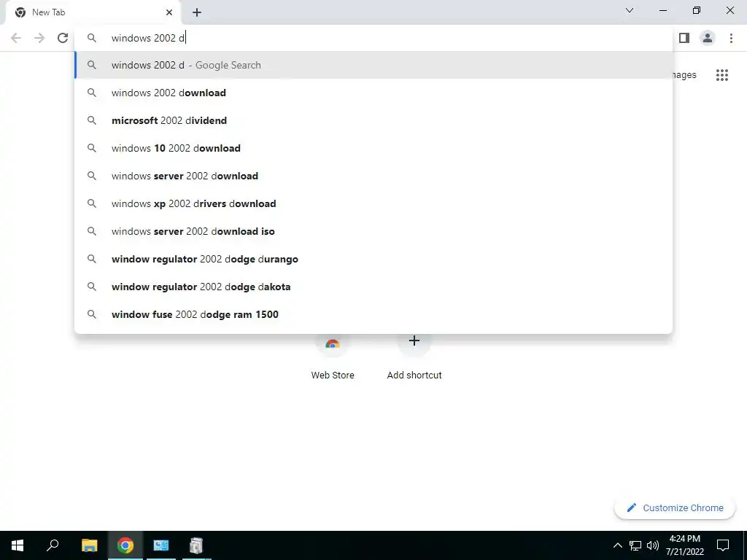Open the volume speaker tray icon
The image size is (747, 560).
coord(653,545)
